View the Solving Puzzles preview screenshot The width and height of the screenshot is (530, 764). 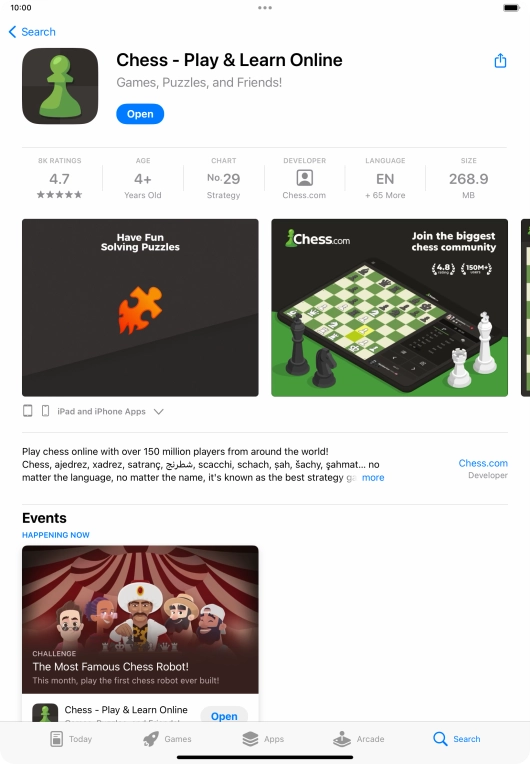140,307
